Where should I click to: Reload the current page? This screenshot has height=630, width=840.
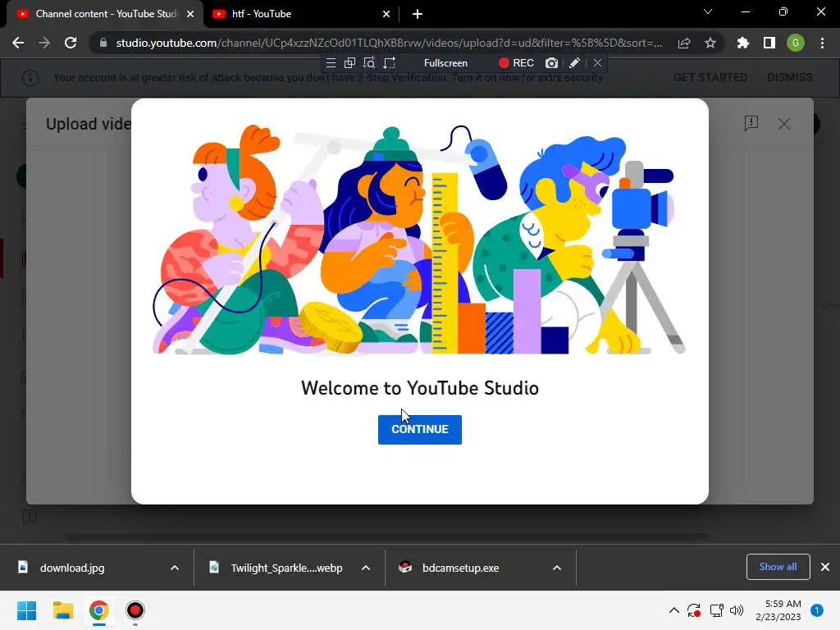[x=71, y=43]
